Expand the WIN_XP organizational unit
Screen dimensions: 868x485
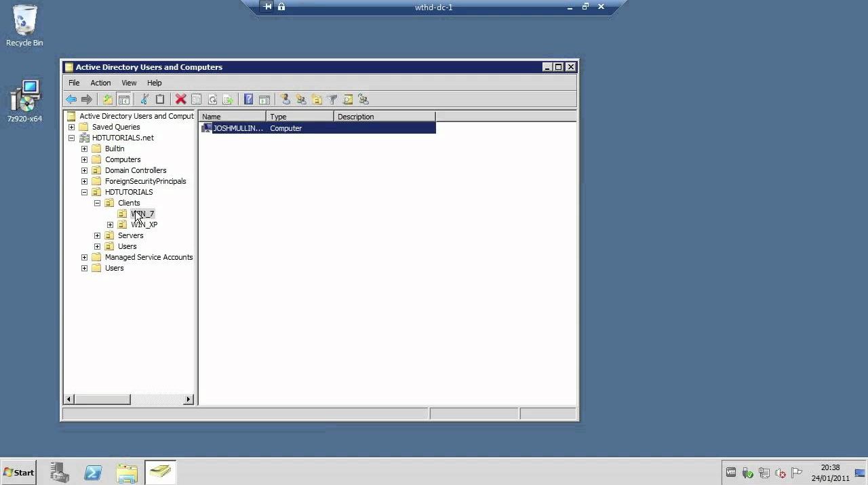point(110,225)
